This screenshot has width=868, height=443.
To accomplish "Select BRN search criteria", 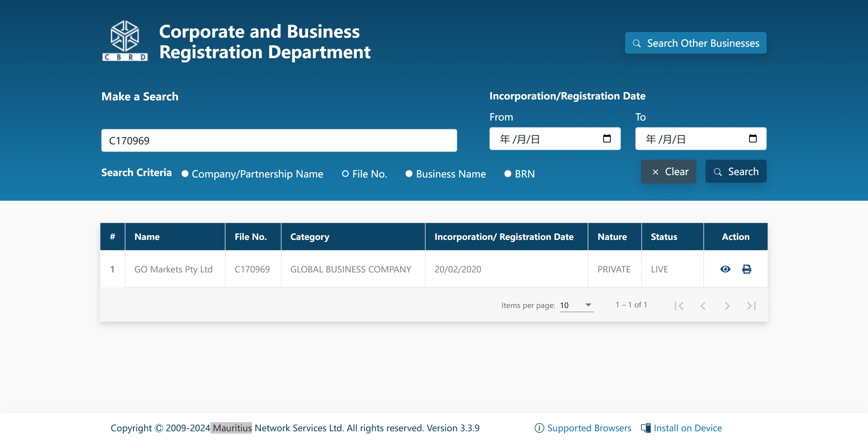I will pyautogui.click(x=508, y=174).
